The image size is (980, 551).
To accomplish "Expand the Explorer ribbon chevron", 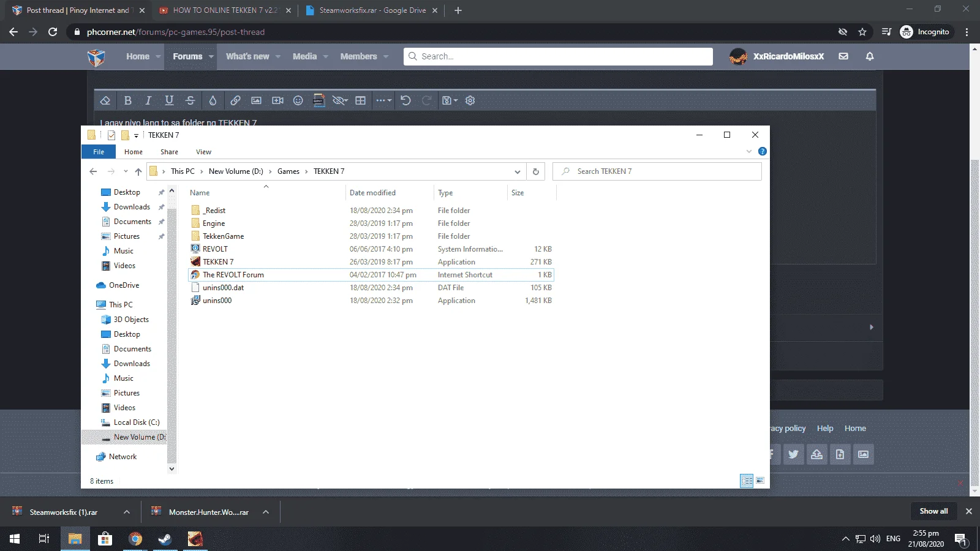I will 749,151.
